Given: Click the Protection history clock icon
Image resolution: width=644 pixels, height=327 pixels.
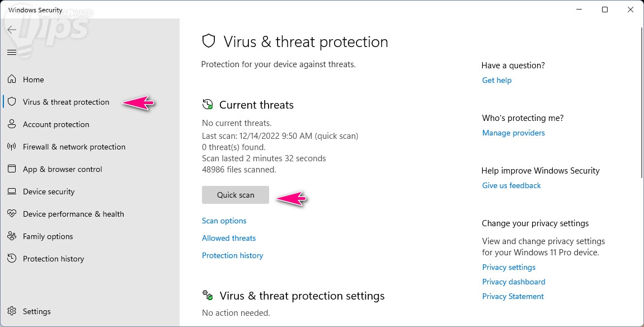Looking at the screenshot, I should click(x=12, y=259).
